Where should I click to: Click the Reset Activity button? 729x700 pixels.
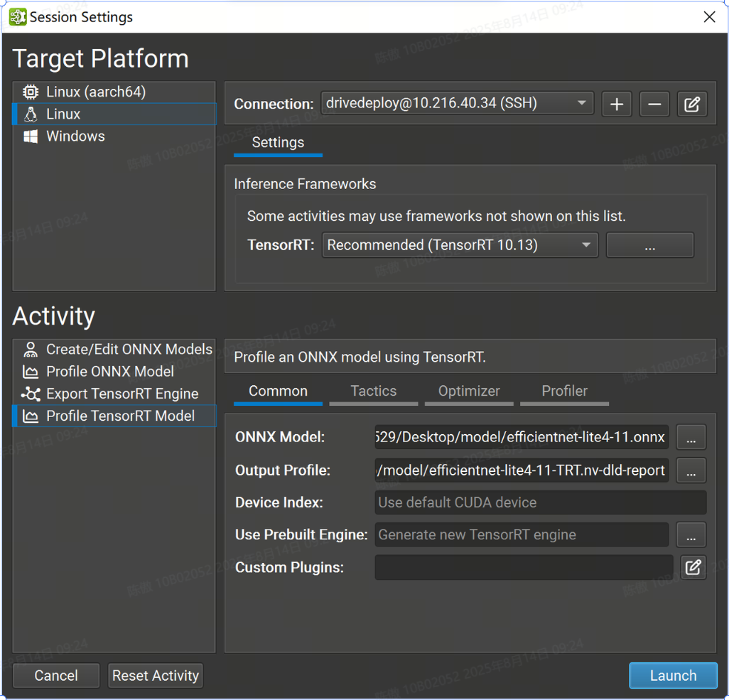[156, 675]
